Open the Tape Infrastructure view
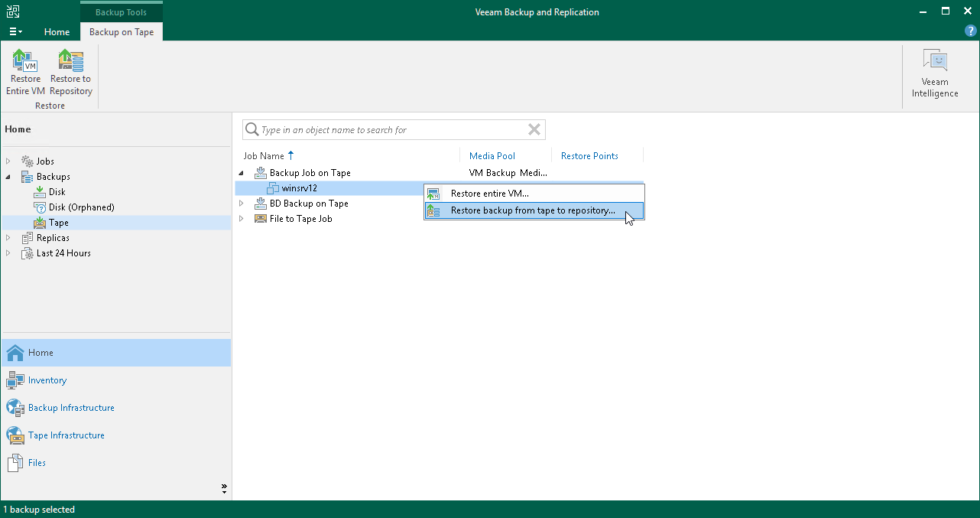The height and width of the screenshot is (518, 980). click(x=66, y=435)
